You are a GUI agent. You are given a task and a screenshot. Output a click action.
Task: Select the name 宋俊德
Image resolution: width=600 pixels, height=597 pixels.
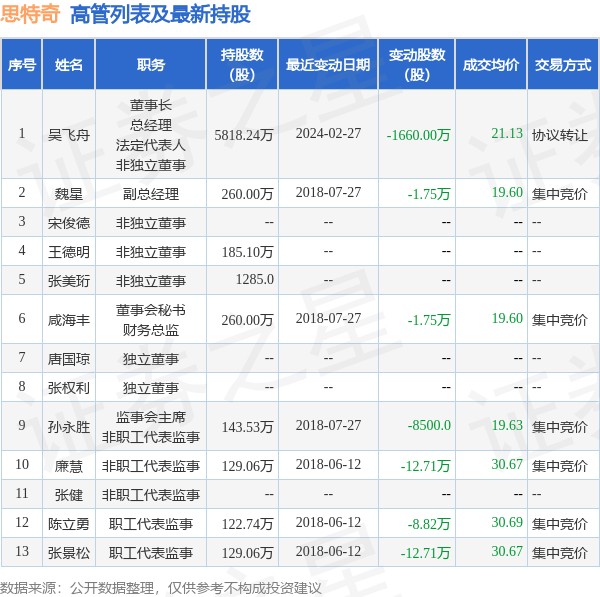[x=68, y=223]
